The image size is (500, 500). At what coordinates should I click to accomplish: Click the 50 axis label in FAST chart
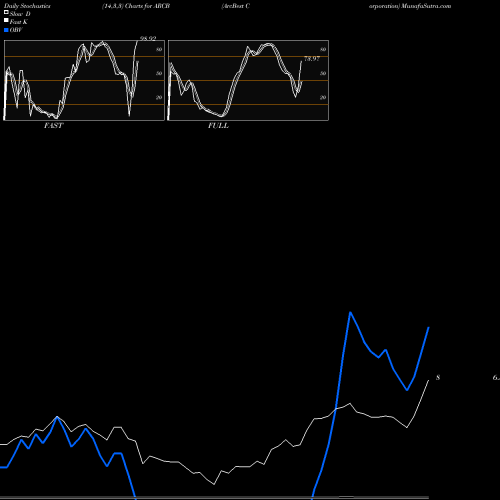(x=159, y=73)
